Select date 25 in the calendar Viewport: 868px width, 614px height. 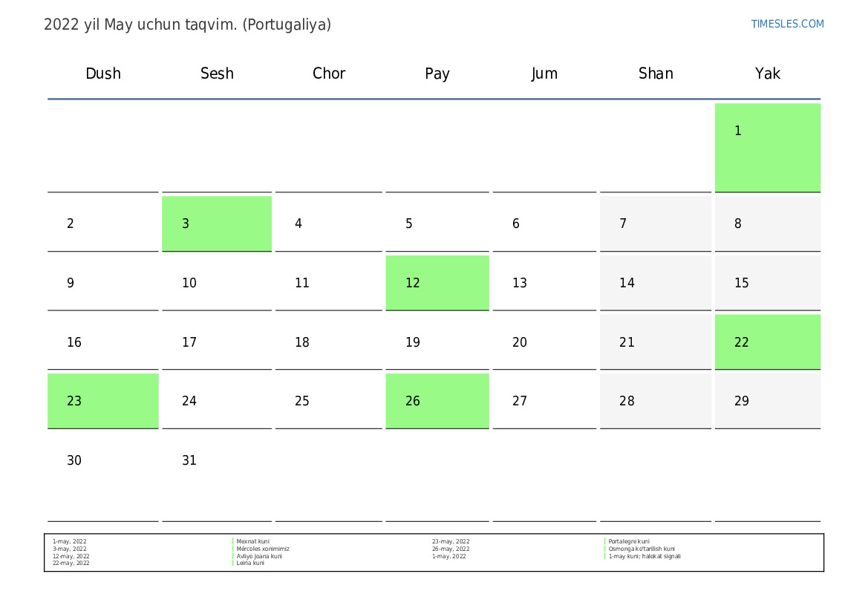[x=328, y=401]
